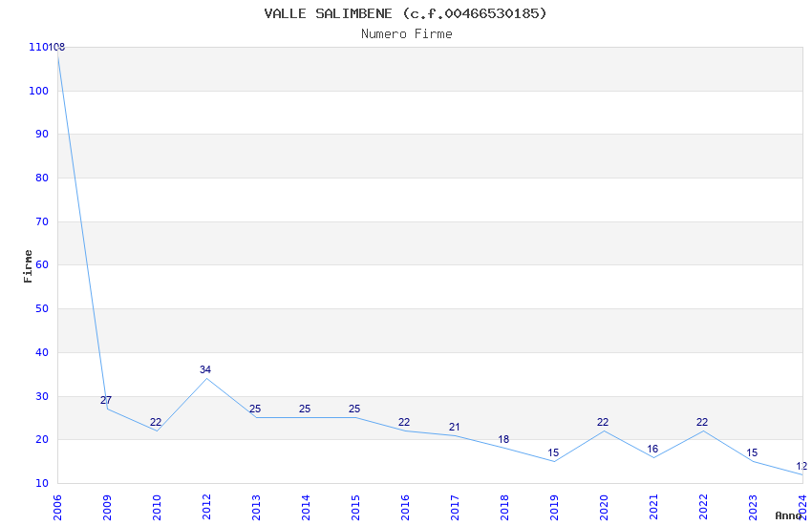Select the y-axis tick value 100
Viewport: 812px width, 525px height.
pos(39,91)
